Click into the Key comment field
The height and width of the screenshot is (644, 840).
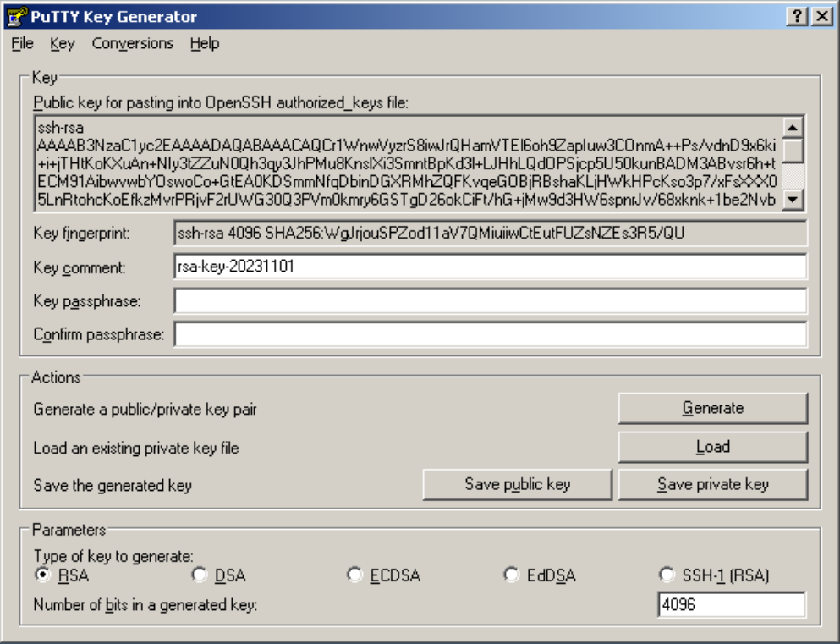pyautogui.click(x=490, y=267)
